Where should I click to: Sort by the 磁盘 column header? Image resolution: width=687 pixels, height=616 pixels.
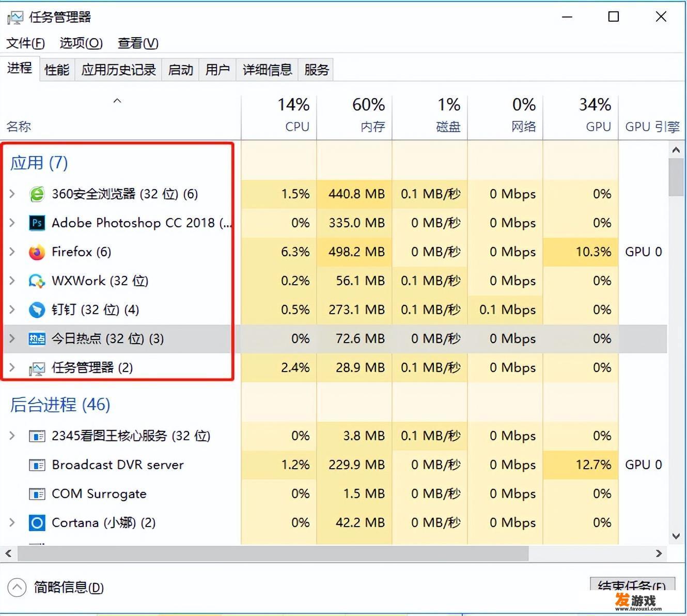coord(430,118)
